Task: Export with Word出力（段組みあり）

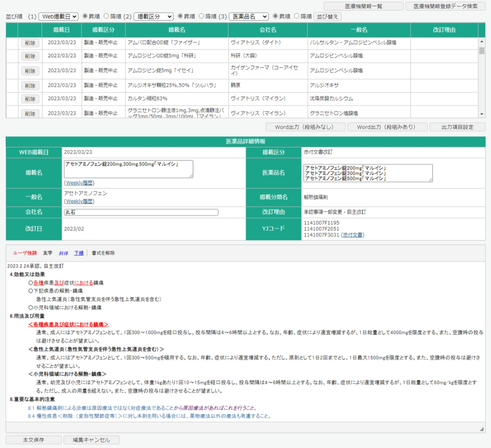Action: coord(387,127)
